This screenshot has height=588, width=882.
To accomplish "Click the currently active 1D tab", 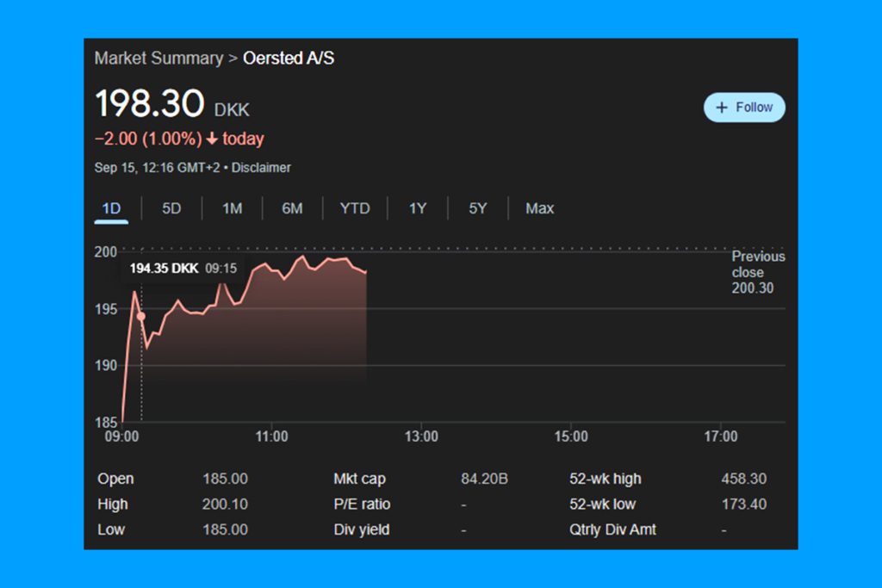I will tap(110, 208).
